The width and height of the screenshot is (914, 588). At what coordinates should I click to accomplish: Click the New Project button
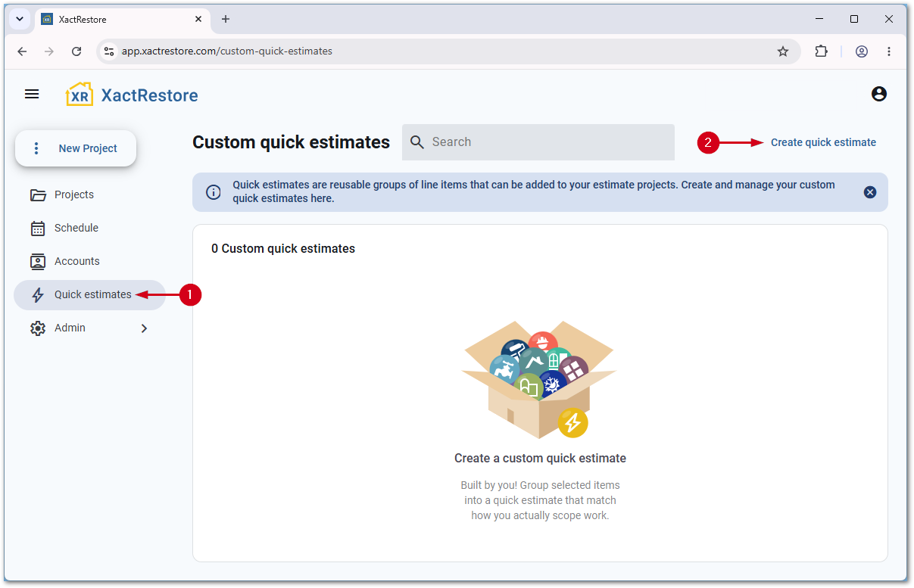pyautogui.click(x=76, y=148)
